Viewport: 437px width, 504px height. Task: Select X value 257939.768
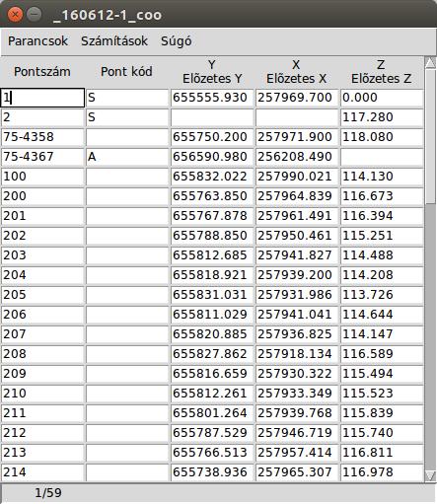pos(297,413)
